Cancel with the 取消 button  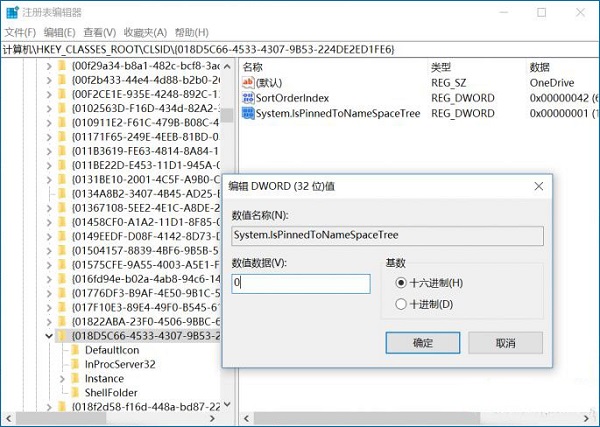tap(505, 343)
